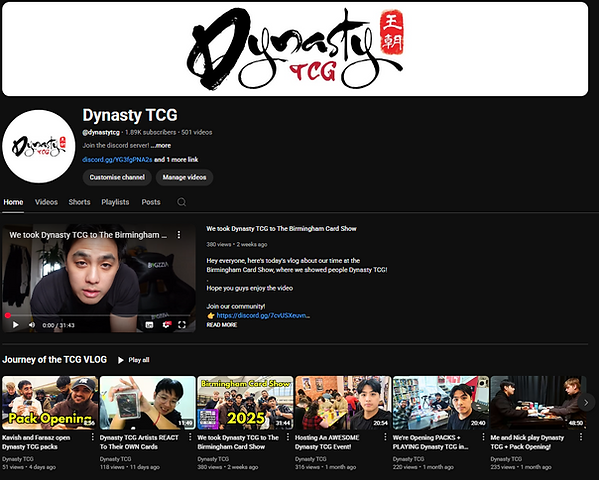The height and width of the screenshot is (480, 599).
Task: Click the Dynasty TCG channel name heading
Action: pyautogui.click(x=130, y=115)
